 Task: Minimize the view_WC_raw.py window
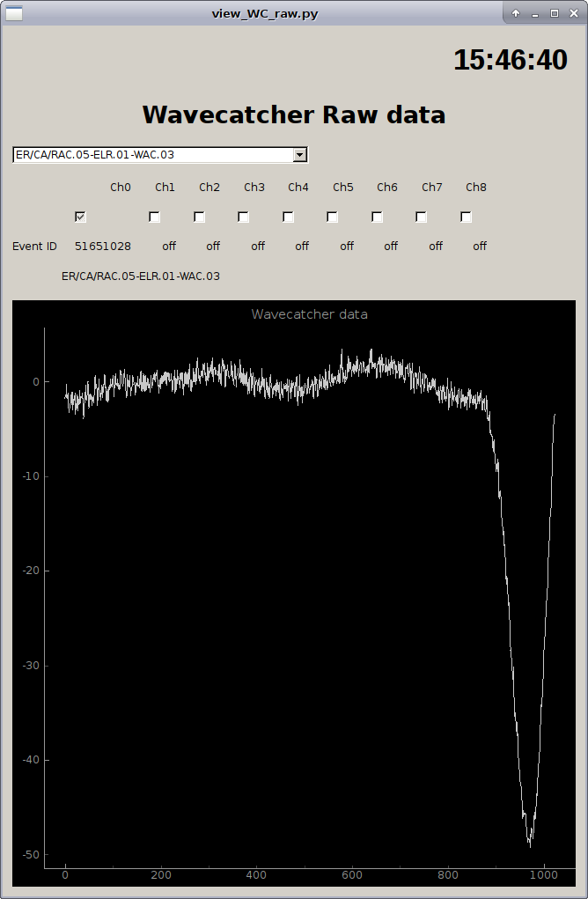pos(535,13)
